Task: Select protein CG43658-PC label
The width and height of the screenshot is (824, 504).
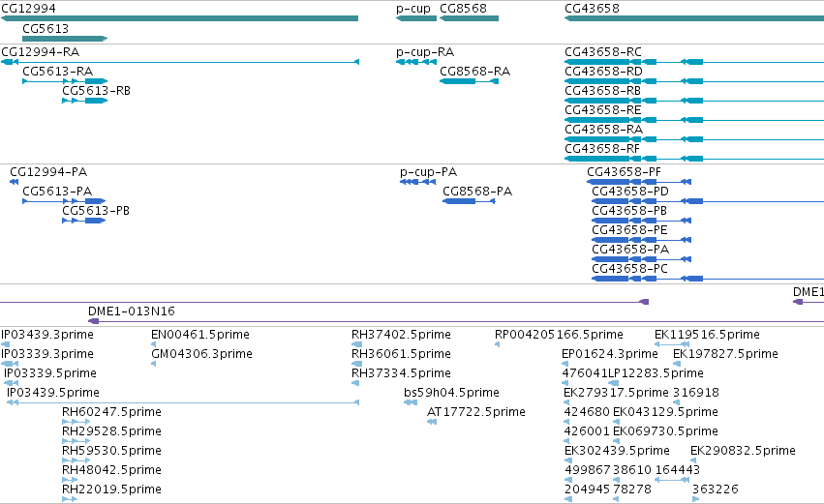Action: (x=630, y=269)
